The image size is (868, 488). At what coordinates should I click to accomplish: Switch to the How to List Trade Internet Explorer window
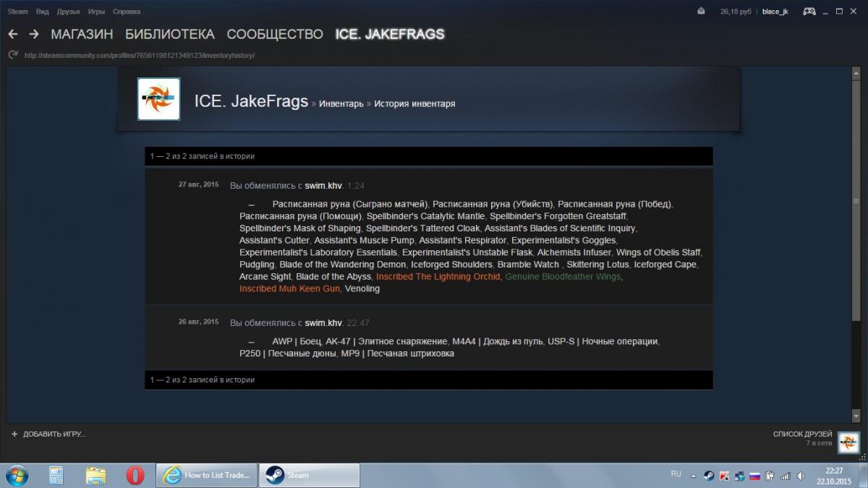tap(208, 475)
